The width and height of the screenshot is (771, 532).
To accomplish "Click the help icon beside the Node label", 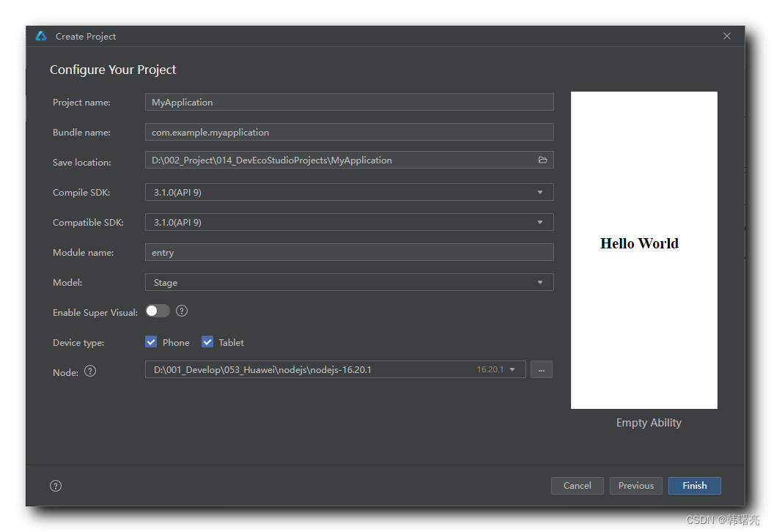I will [90, 371].
